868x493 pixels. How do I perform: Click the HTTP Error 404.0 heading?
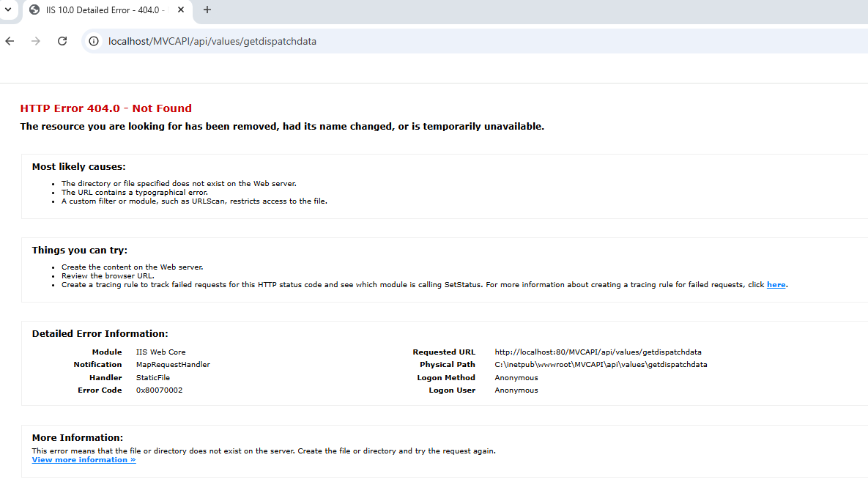(x=105, y=108)
